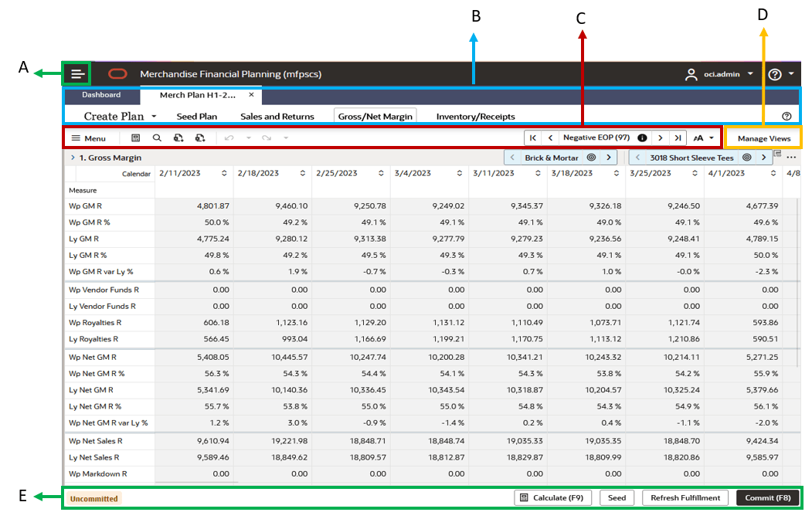The width and height of the screenshot is (812, 519).
Task: Click the redo arrow in the toolbar
Action: 267,137
